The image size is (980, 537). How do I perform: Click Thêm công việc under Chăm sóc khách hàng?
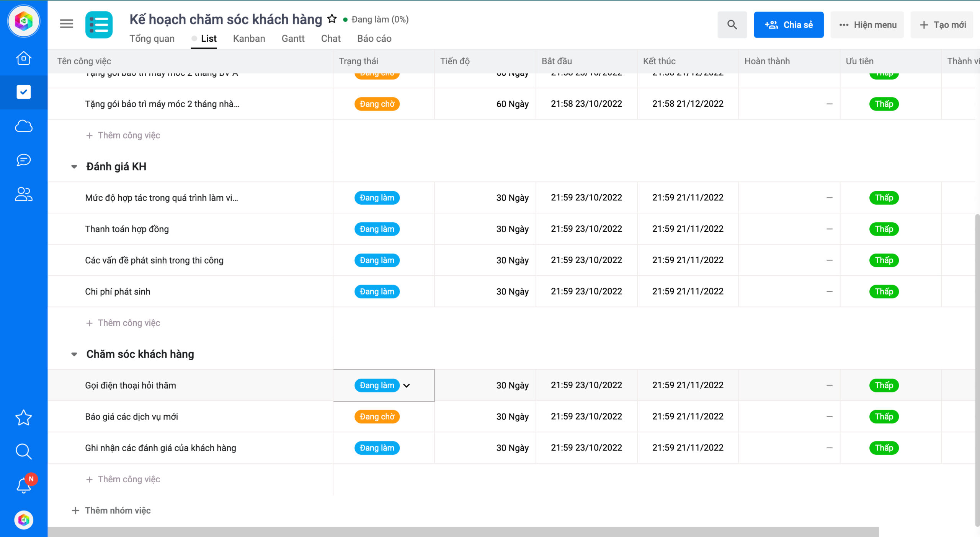[123, 479]
